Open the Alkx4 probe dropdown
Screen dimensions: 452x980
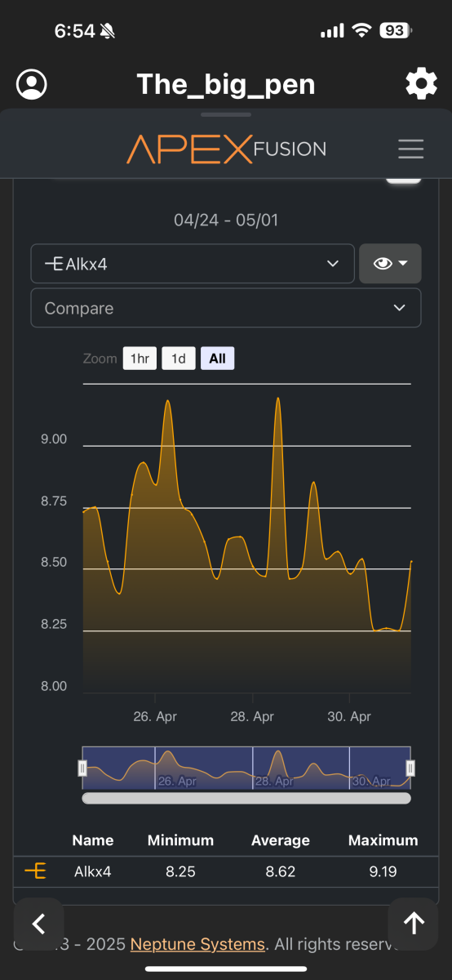[x=193, y=264]
